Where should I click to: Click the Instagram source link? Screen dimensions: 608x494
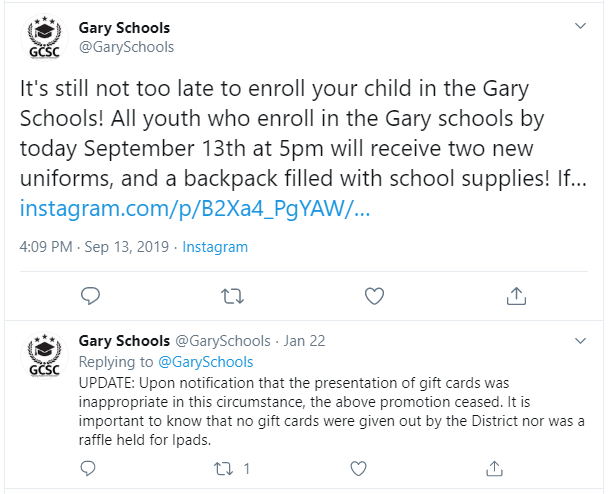point(215,247)
